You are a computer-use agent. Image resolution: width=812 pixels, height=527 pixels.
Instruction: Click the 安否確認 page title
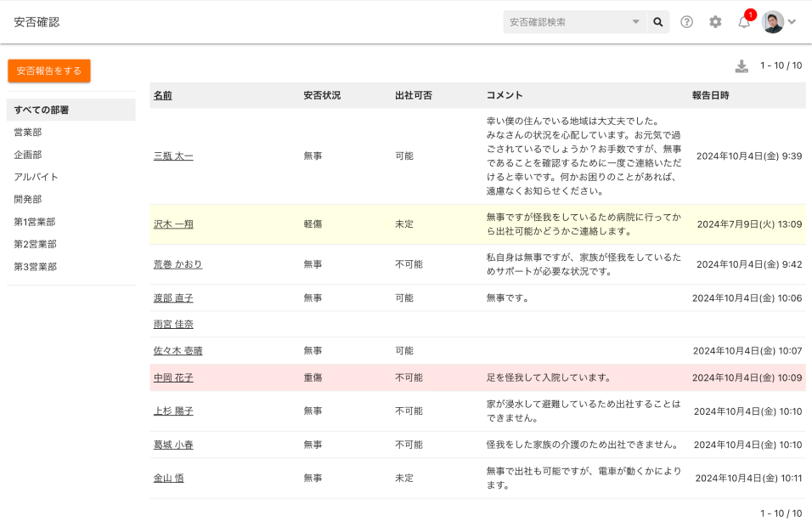(37, 22)
